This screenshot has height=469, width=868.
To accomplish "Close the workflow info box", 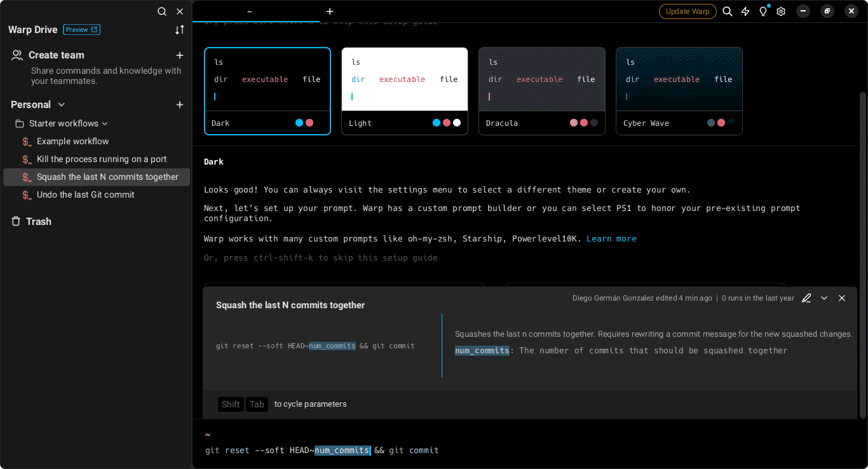I will (x=842, y=298).
